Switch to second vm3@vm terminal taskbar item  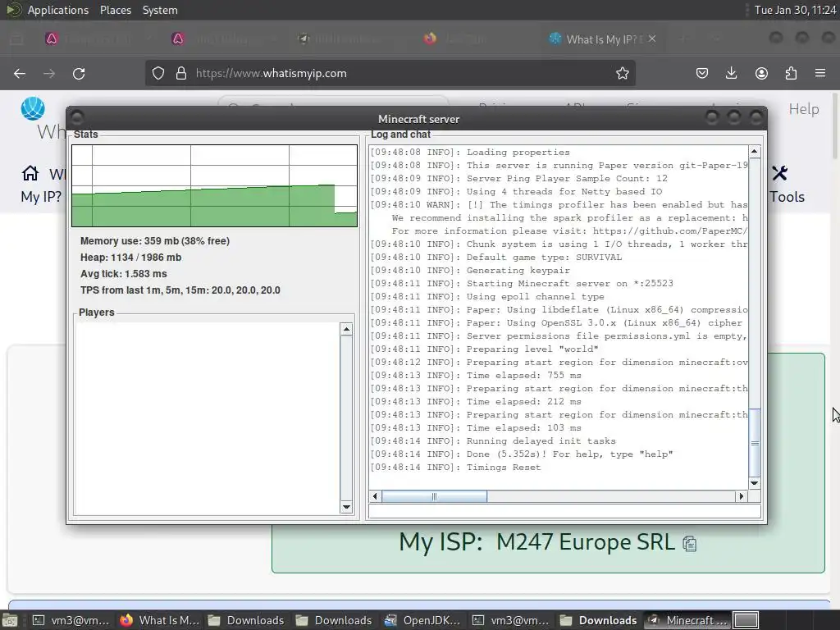click(510, 620)
